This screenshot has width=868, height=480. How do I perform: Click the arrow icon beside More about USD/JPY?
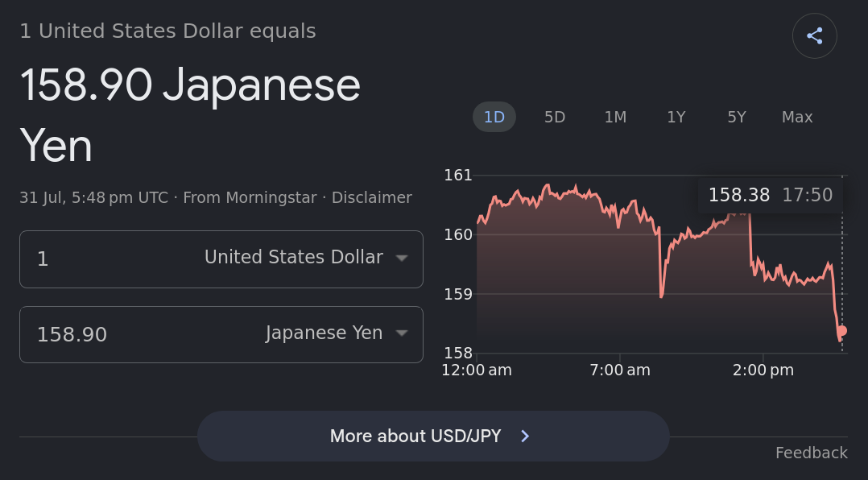click(525, 437)
